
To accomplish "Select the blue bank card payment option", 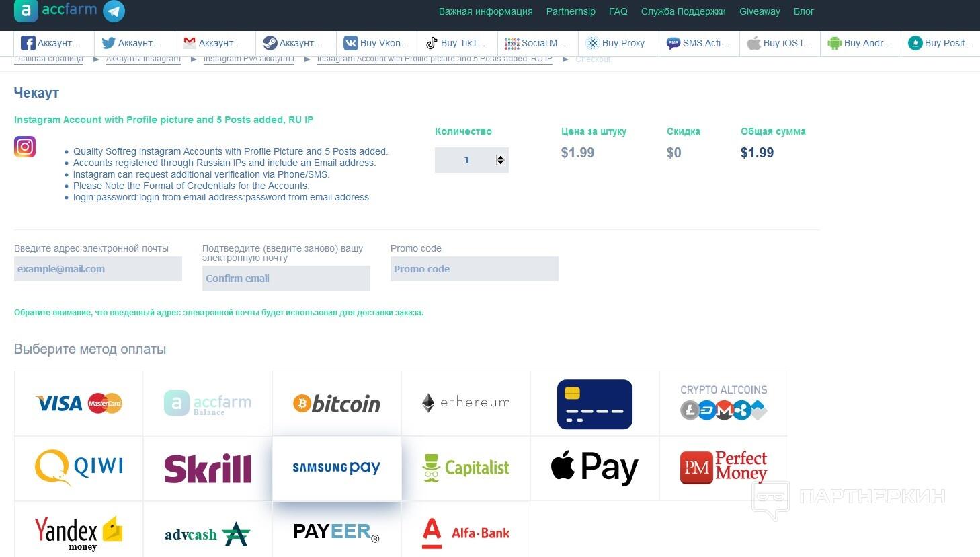I will (x=595, y=404).
